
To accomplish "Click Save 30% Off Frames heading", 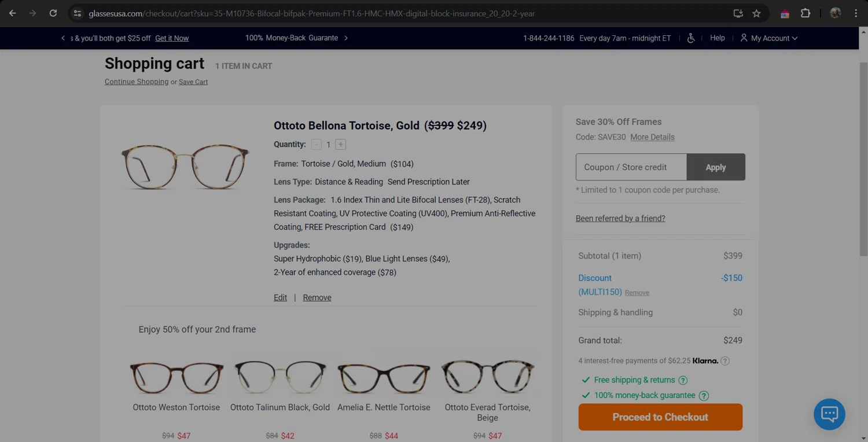I will (619, 122).
